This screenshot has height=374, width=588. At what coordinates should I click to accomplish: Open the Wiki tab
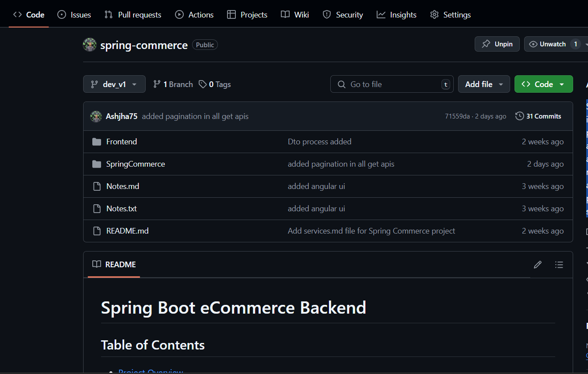coord(295,14)
